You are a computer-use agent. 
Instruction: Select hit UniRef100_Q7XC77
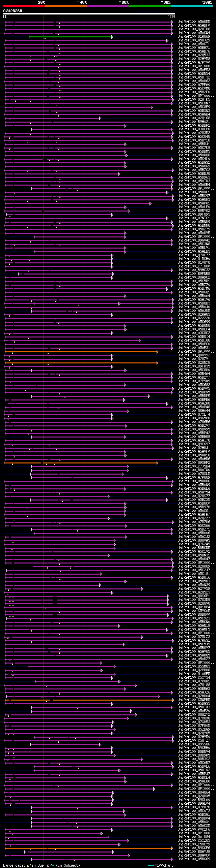194,255
